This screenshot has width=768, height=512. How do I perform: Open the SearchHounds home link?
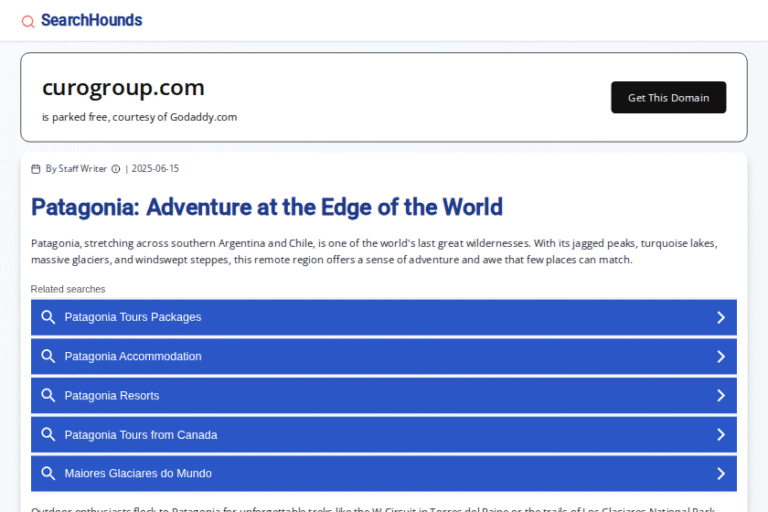coord(91,20)
